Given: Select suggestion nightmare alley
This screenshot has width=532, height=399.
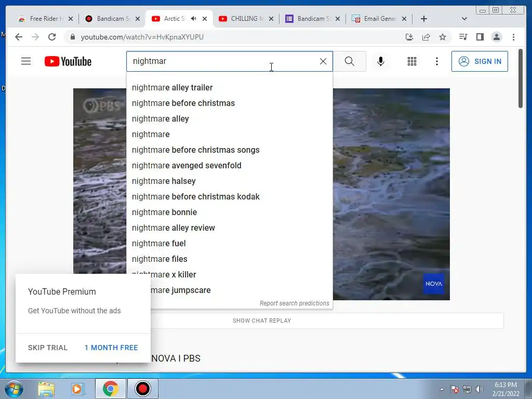Looking at the screenshot, I should pyautogui.click(x=229, y=119).
